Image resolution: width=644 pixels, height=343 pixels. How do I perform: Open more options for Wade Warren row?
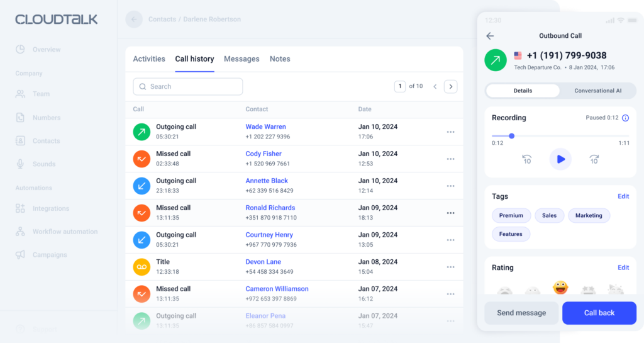[x=450, y=132]
